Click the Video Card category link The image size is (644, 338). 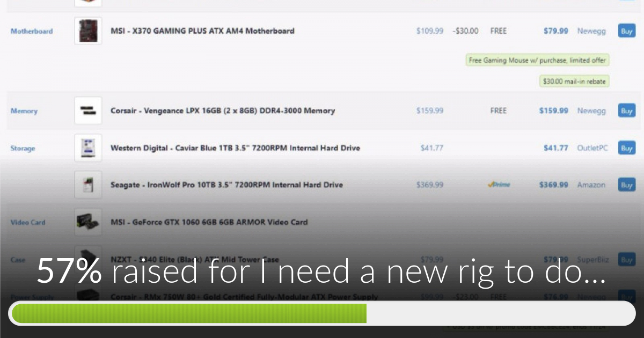coord(28,223)
